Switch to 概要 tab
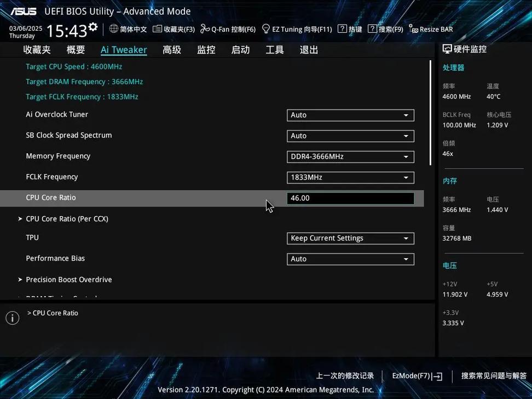 (76, 50)
